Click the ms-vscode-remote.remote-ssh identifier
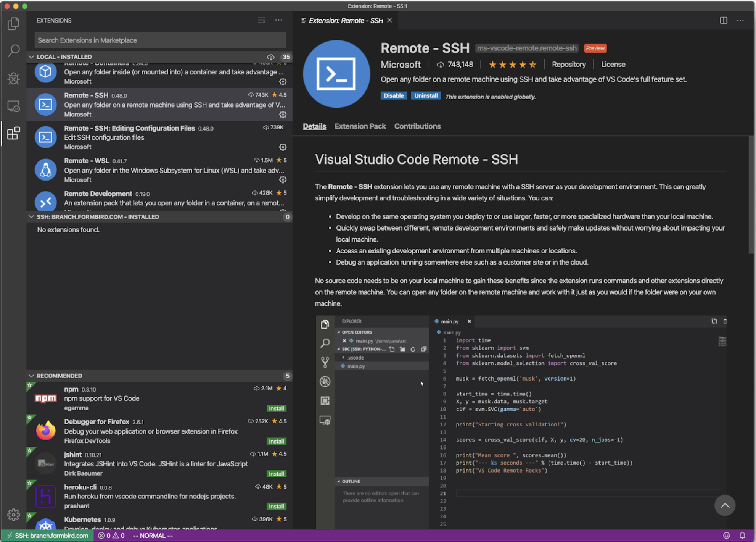 click(527, 48)
